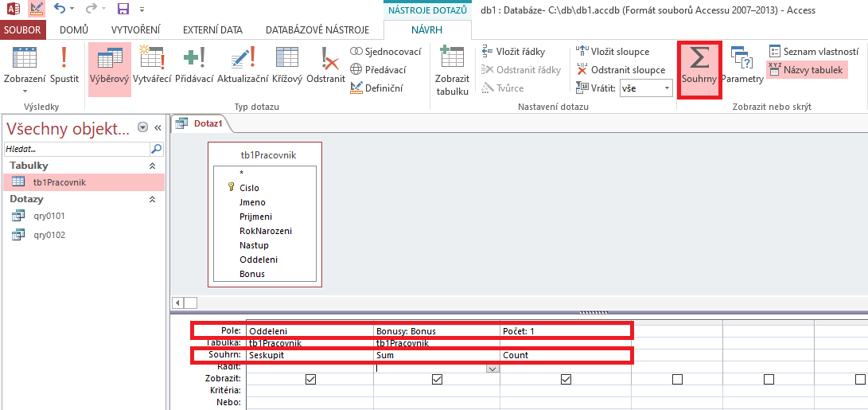Open Zobrazit tabulku show table dialog
The width and height of the screenshot is (868, 410).
click(452, 68)
